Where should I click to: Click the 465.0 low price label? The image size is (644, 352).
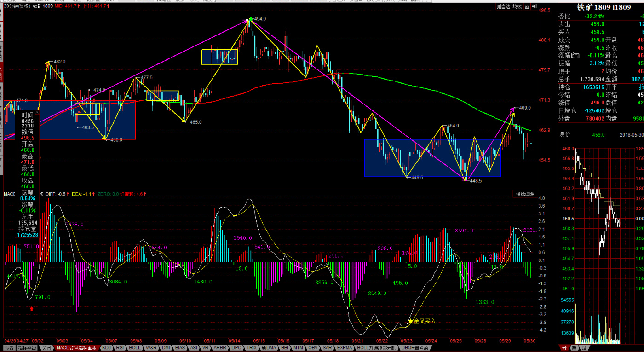195,122
